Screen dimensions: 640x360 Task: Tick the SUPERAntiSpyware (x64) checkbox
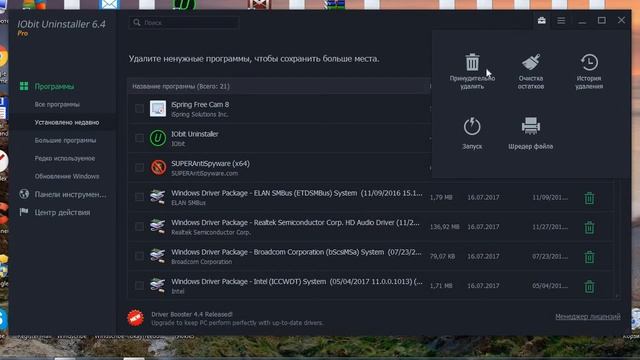[139, 167]
